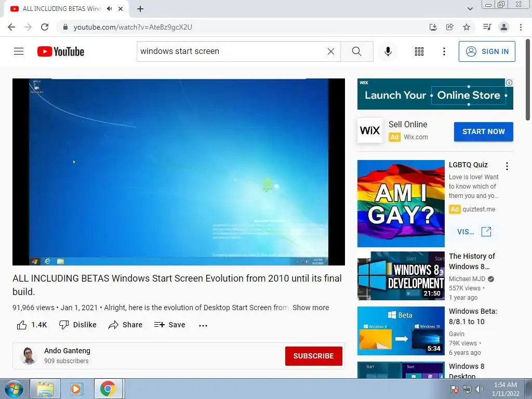Screen dimensions: 532x399
Task: Click the video player area
Action: point(179,171)
